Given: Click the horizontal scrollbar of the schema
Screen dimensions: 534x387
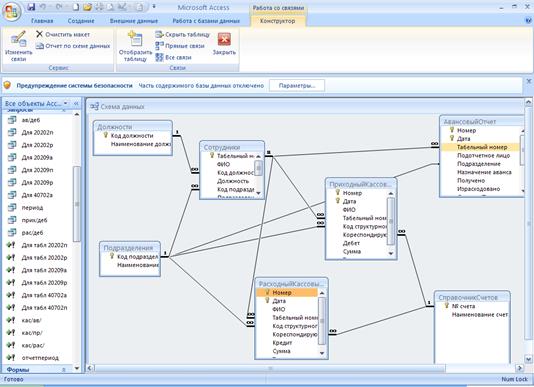Looking at the screenshot, I should 270,368.
